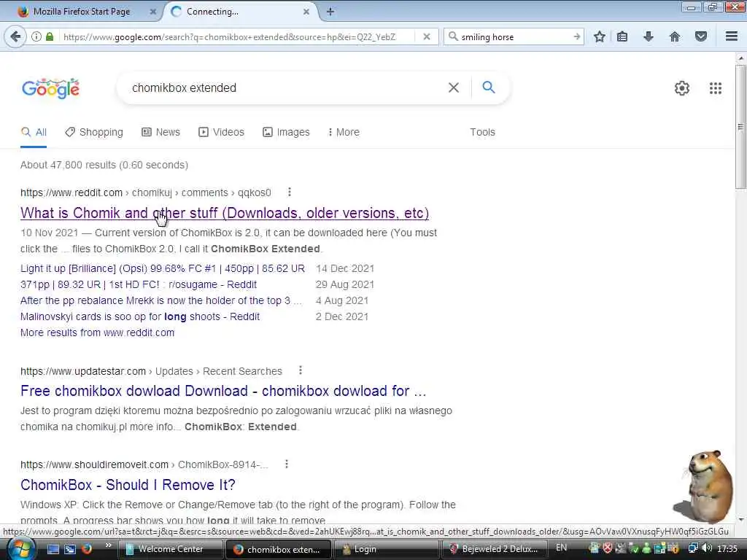747x560 pixels.
Task: Click in the Google search query field
Action: [286, 87]
